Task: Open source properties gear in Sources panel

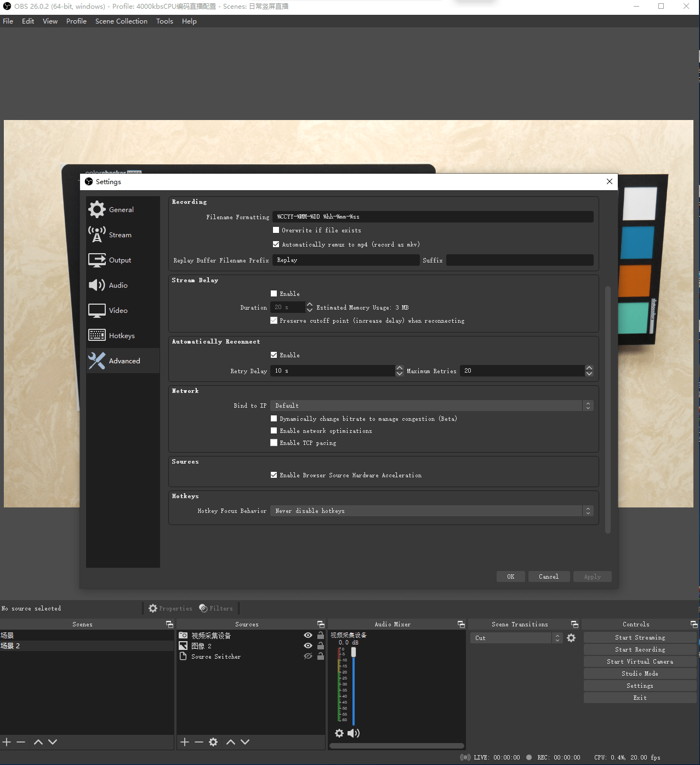Action: [x=213, y=742]
